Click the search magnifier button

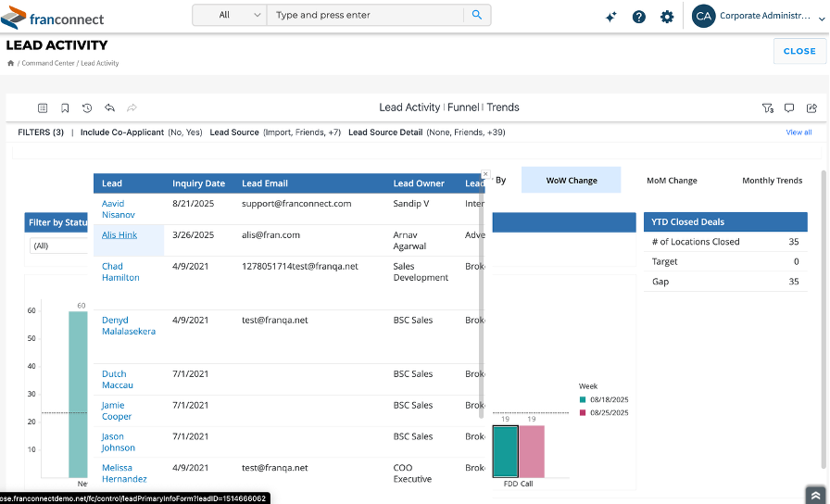[477, 15]
